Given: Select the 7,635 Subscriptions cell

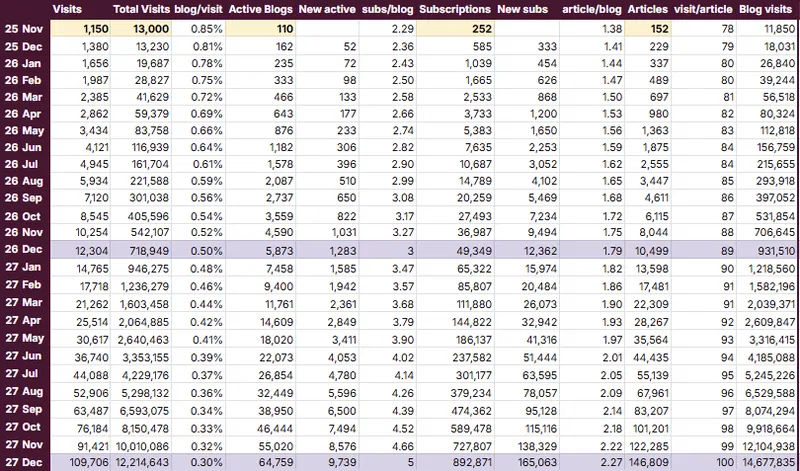Looking at the screenshot, I should point(455,147).
